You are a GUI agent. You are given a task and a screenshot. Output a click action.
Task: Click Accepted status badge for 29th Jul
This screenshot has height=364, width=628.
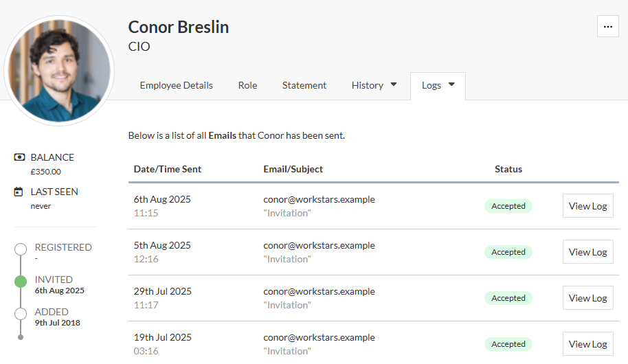(x=508, y=298)
